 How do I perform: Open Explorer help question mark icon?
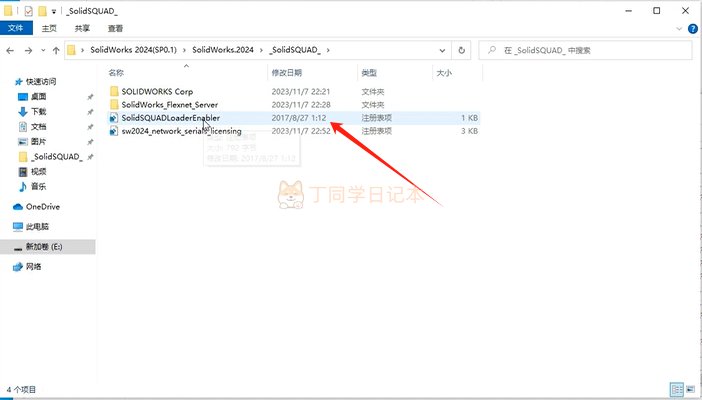693,29
